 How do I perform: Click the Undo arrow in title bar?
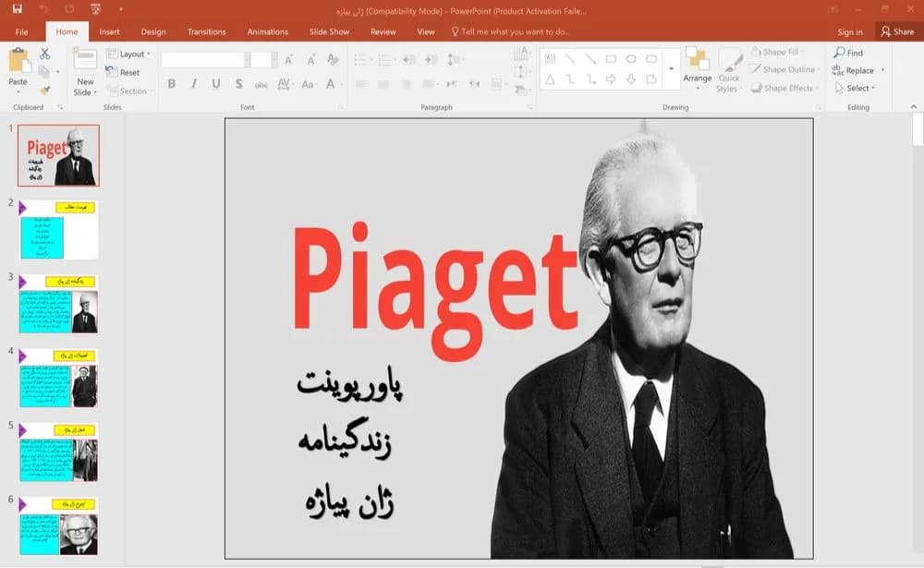point(43,9)
